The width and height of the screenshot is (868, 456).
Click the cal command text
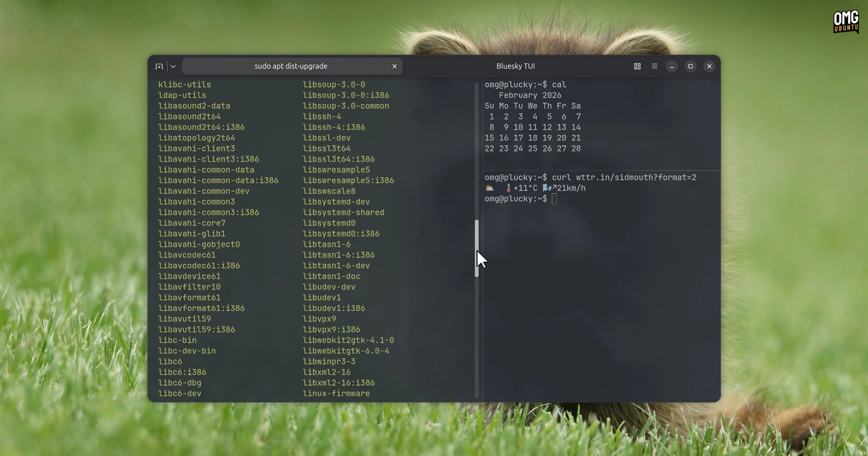[x=559, y=85]
